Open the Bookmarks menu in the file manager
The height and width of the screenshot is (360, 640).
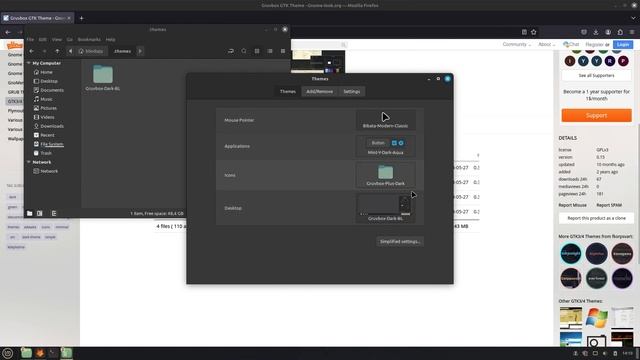tap(89, 40)
